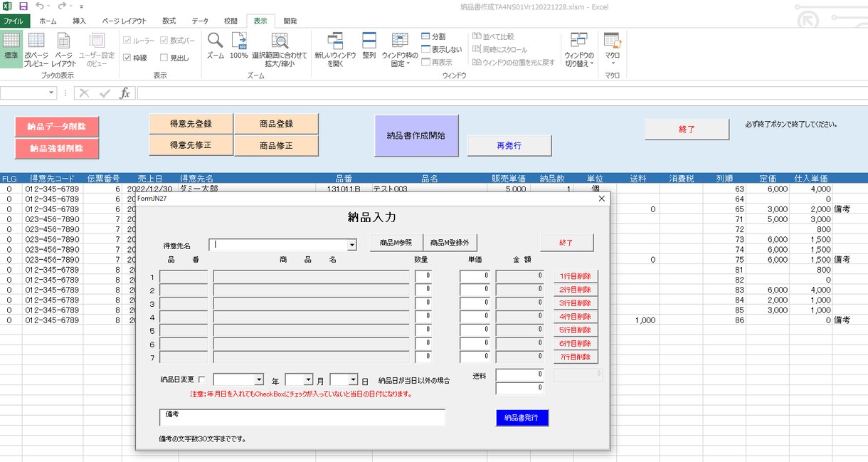This screenshot has width=868, height=462.
Task: Open the day (日) combo box
Action: [x=353, y=380]
